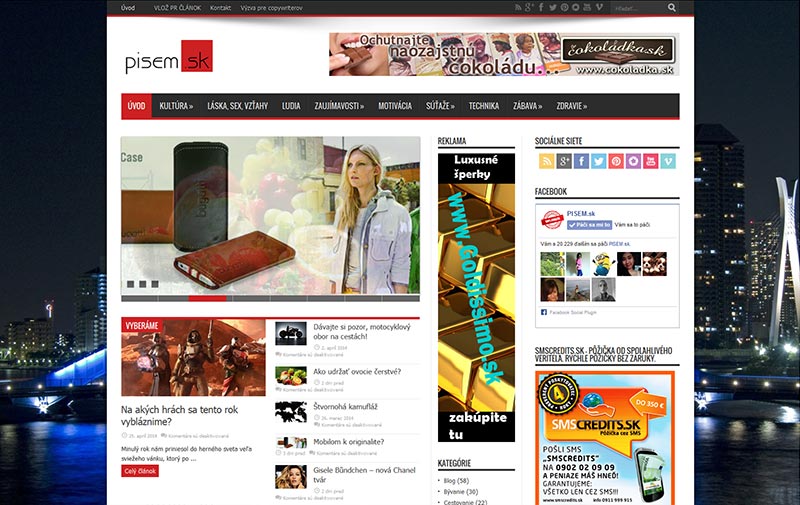Click the search magnifier icon
This screenshot has height=505, width=800.
[672, 8]
